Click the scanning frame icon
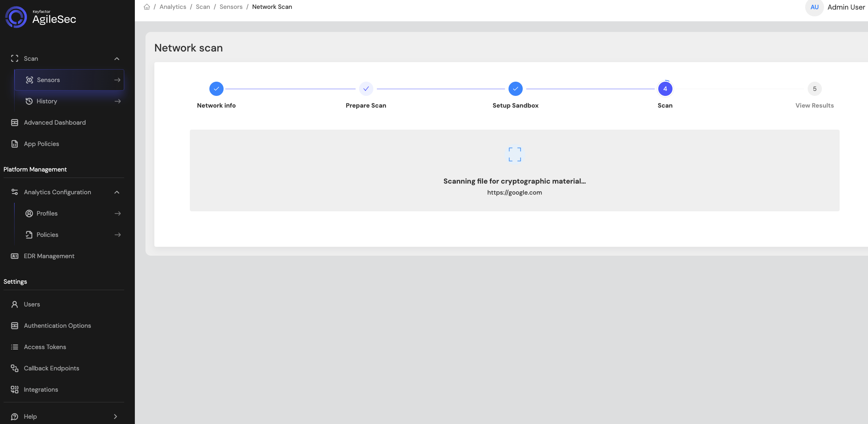The height and width of the screenshot is (424, 868). pos(515,154)
